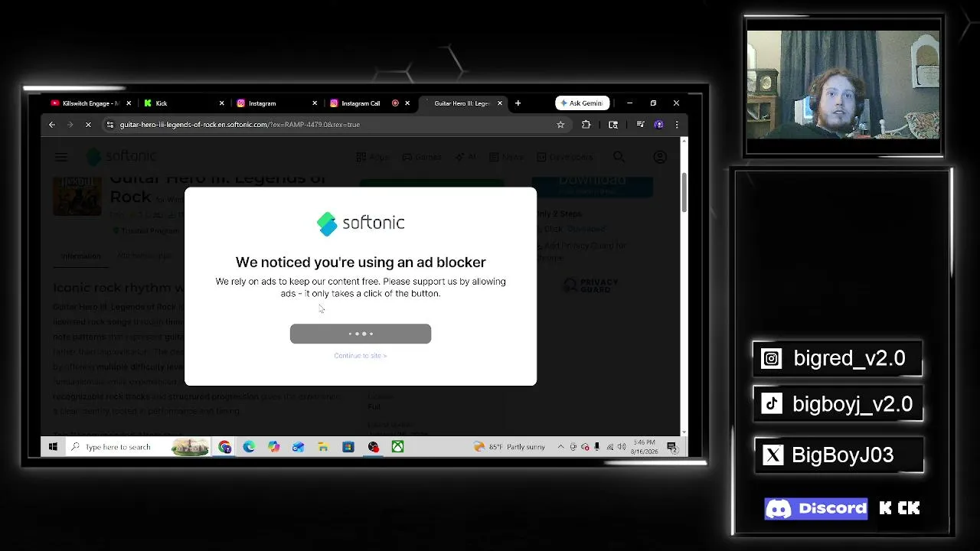Switch to the Instagram Call tab

[x=370, y=103]
